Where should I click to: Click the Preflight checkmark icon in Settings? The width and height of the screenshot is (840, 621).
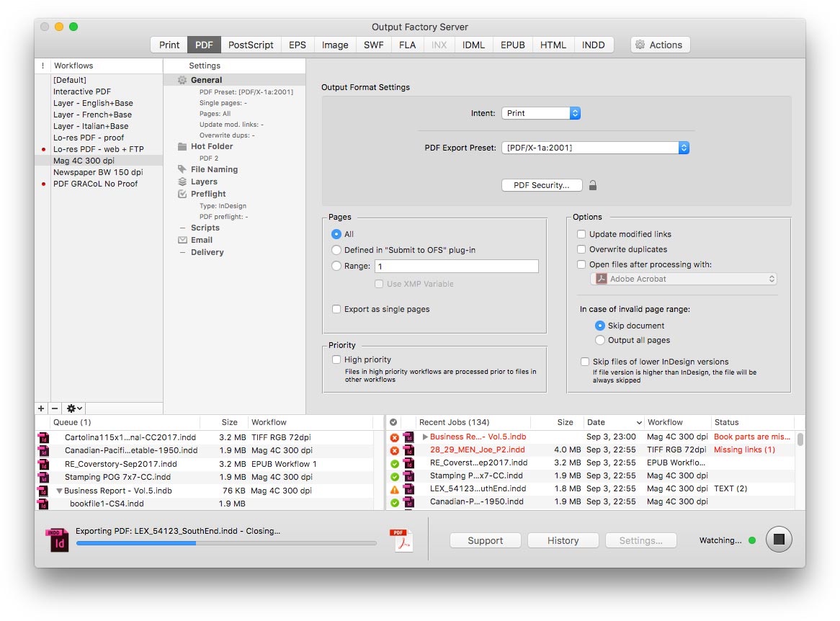point(182,194)
